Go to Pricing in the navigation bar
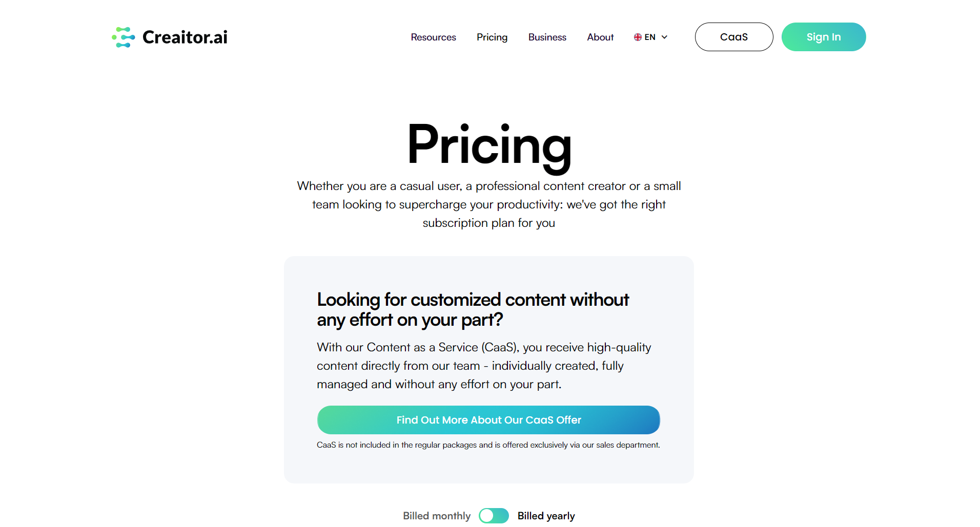 click(492, 37)
